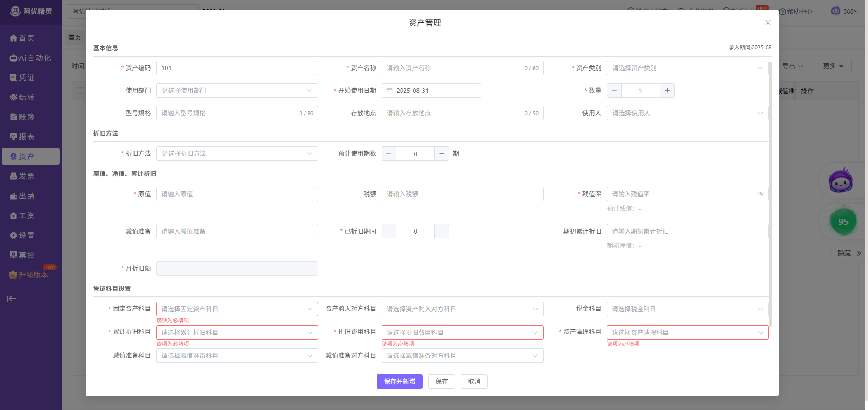
Task: Increase 已折旧期间 with plus icon
Action: pyautogui.click(x=442, y=231)
